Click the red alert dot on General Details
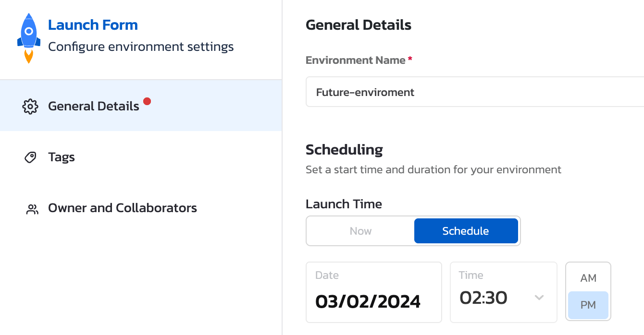Viewport: 644px width, 335px height. (147, 101)
